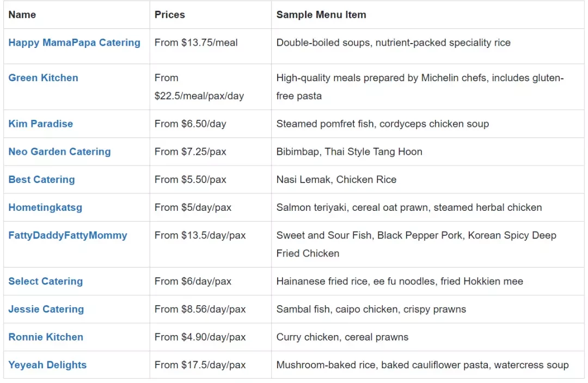
Task: Visit the FattyDaddyFattyMommy link
Action: click(68, 235)
